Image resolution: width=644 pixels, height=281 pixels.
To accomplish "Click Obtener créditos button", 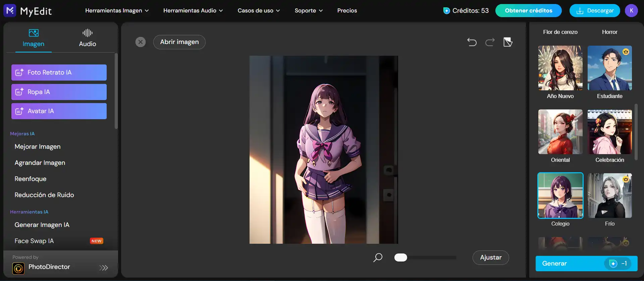I will [529, 11].
